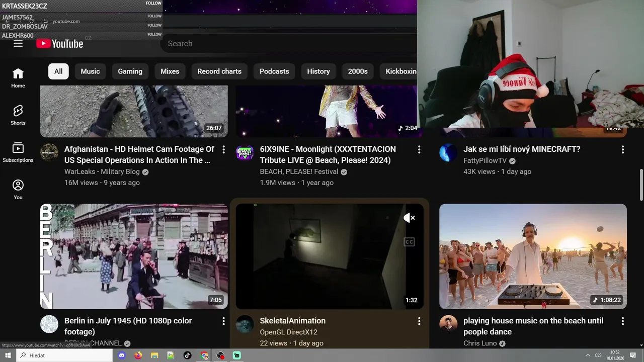The height and width of the screenshot is (362, 644).
Task: Open Shorts in the sidebar
Action: (x=18, y=115)
